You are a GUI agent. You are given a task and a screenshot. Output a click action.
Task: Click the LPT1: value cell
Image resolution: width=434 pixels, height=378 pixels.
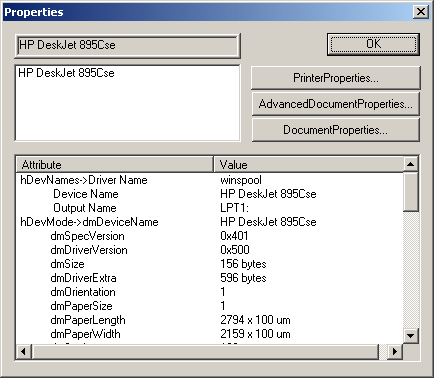pos(234,208)
